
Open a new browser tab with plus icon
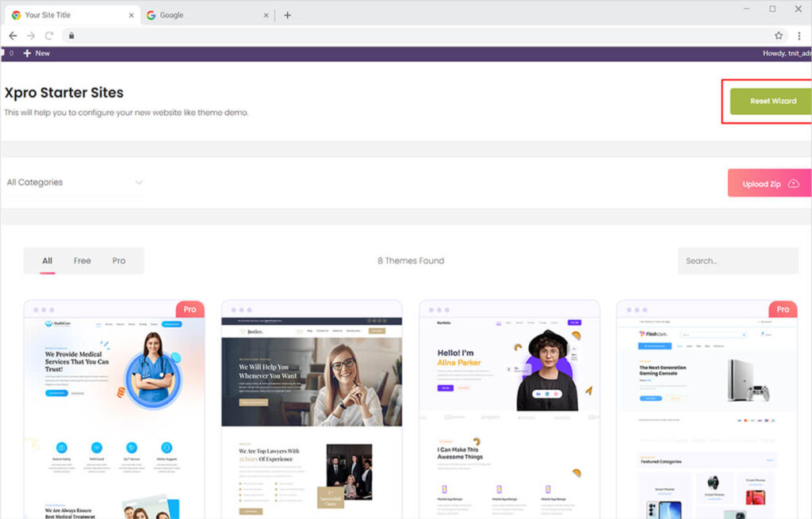point(287,15)
